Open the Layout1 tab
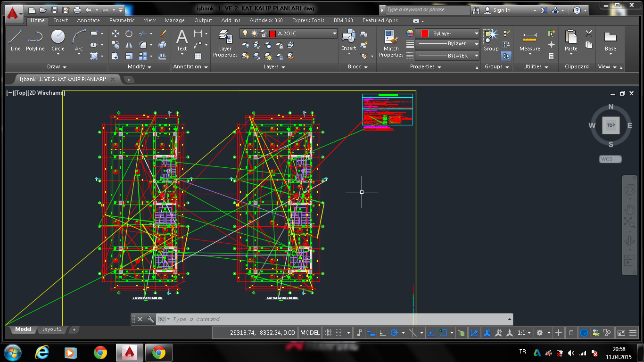 click(52, 329)
